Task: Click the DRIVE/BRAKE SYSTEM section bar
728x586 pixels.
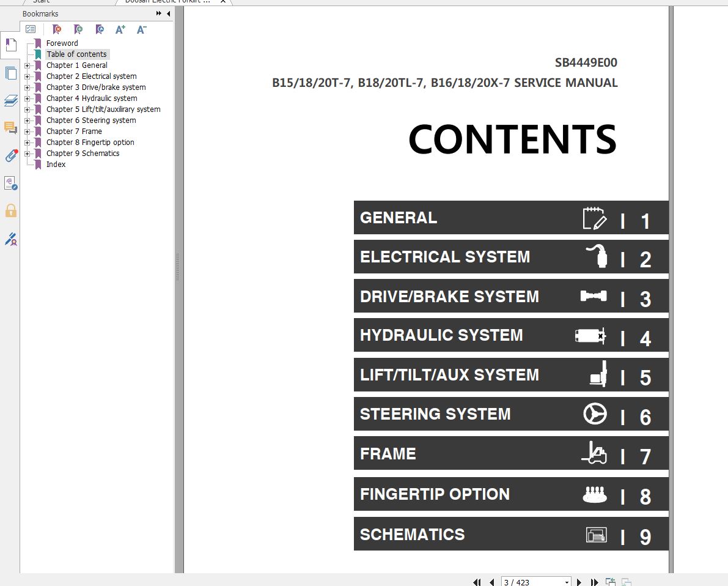Action: point(511,296)
